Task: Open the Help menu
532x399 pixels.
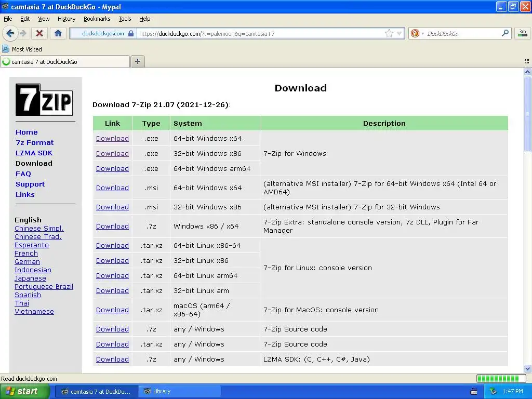Action: [144, 19]
